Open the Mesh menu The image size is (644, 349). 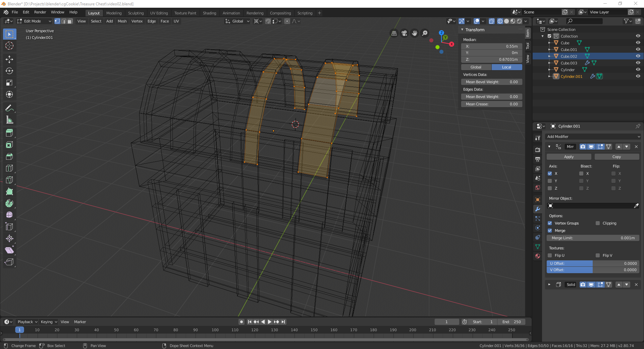pos(122,21)
